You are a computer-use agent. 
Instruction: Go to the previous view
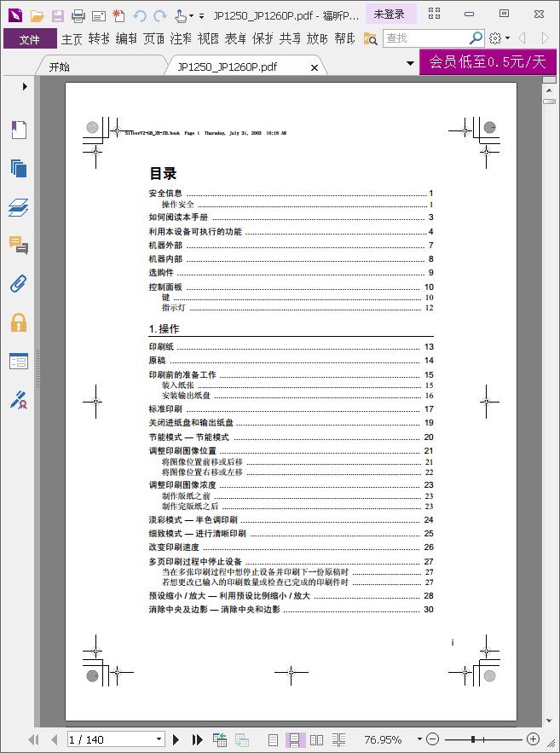[220, 739]
